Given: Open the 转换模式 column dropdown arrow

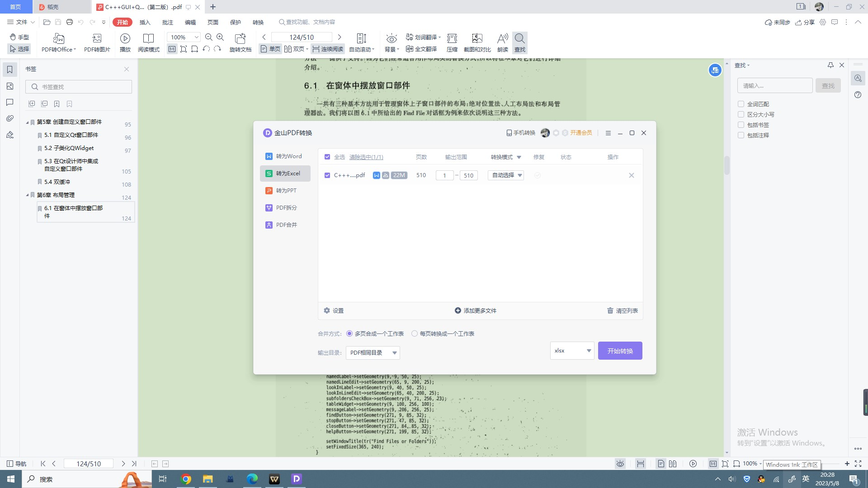Looking at the screenshot, I should (519, 157).
